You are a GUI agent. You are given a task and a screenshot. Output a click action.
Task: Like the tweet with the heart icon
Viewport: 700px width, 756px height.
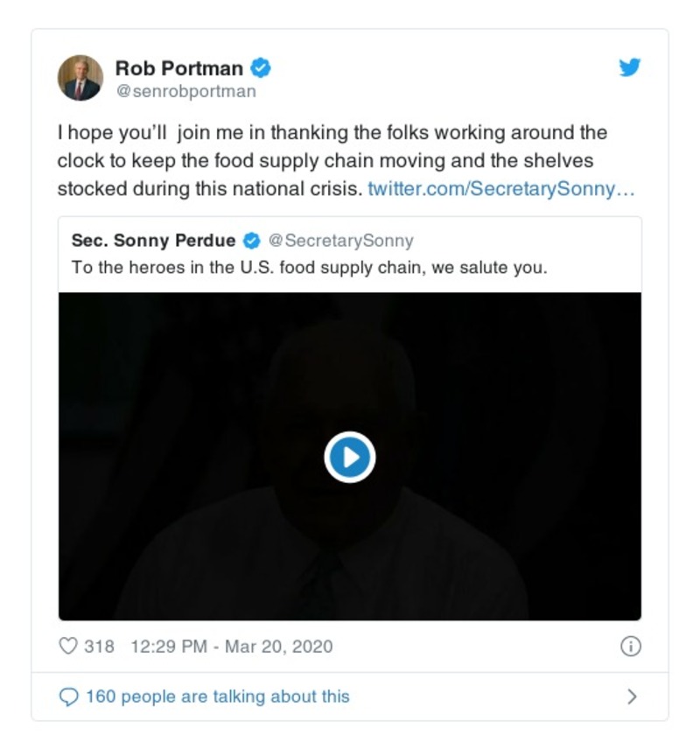click(68, 647)
